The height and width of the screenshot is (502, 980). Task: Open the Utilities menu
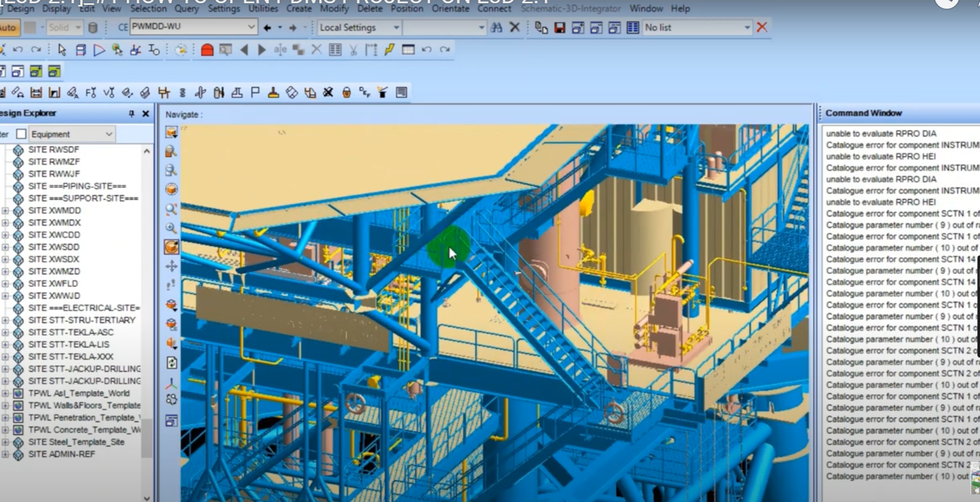263,9
